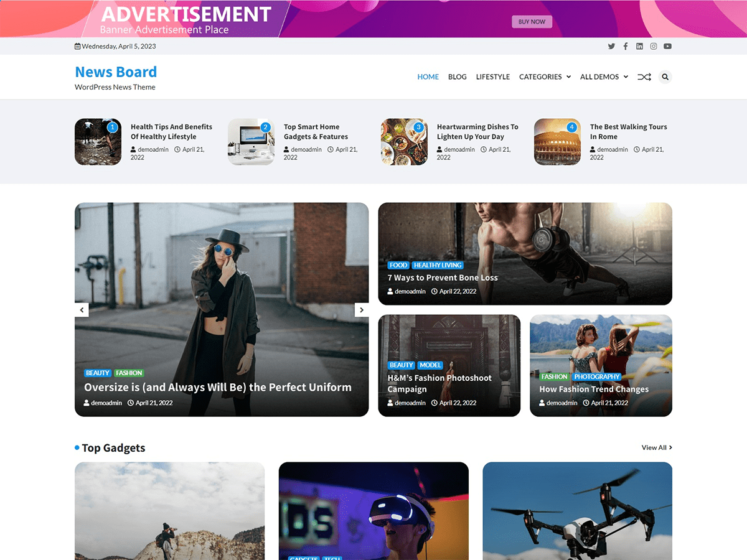Click the carousel previous arrow control
The width and height of the screenshot is (747, 560).
(x=82, y=309)
